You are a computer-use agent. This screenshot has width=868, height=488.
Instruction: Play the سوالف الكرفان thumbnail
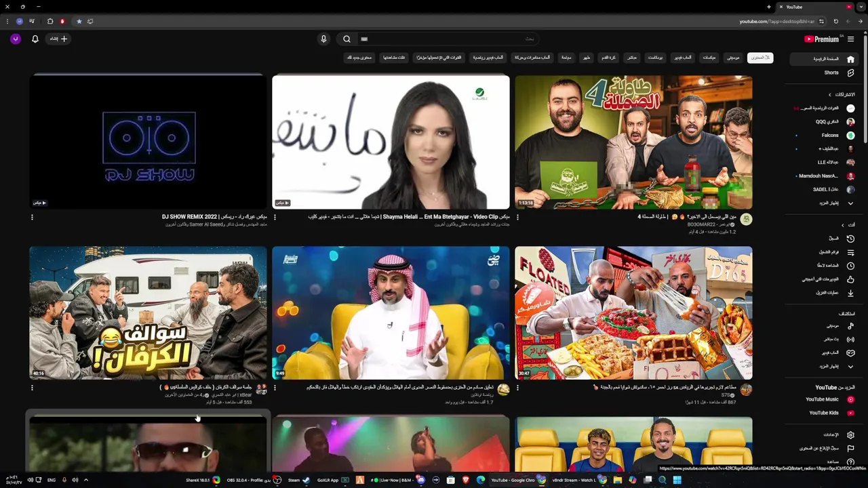pyautogui.click(x=148, y=312)
